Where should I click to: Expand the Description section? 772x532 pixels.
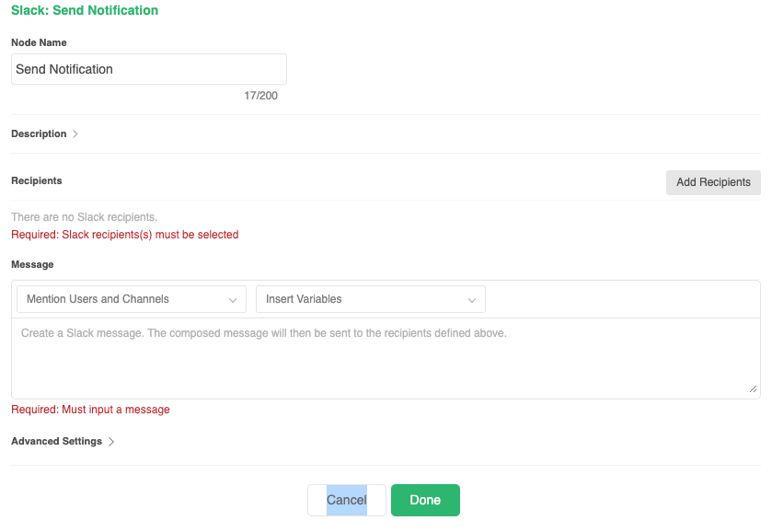[39, 134]
